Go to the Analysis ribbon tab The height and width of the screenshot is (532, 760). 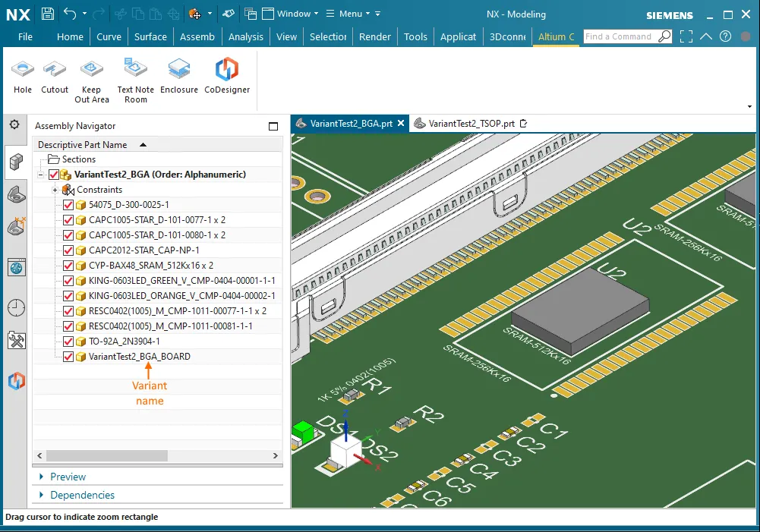click(x=246, y=37)
